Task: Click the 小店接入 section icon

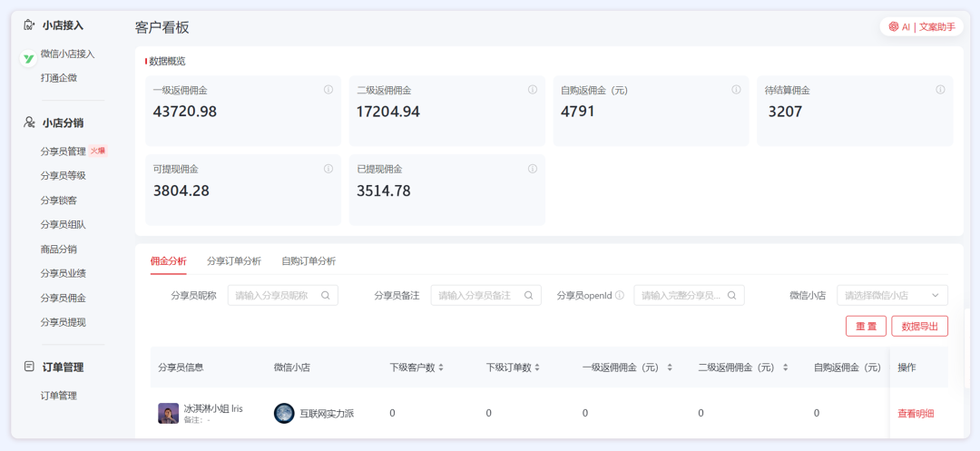Action: click(28, 25)
